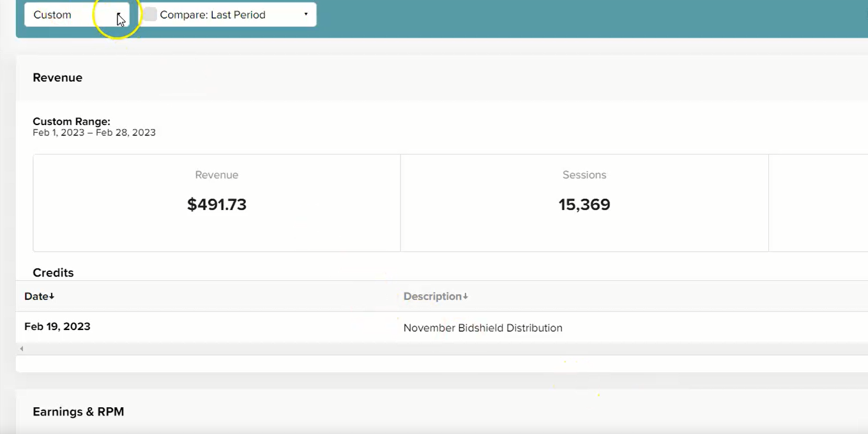The height and width of the screenshot is (434, 868).
Task: Click the November Bidshield Distribution entry
Action: [x=483, y=328]
